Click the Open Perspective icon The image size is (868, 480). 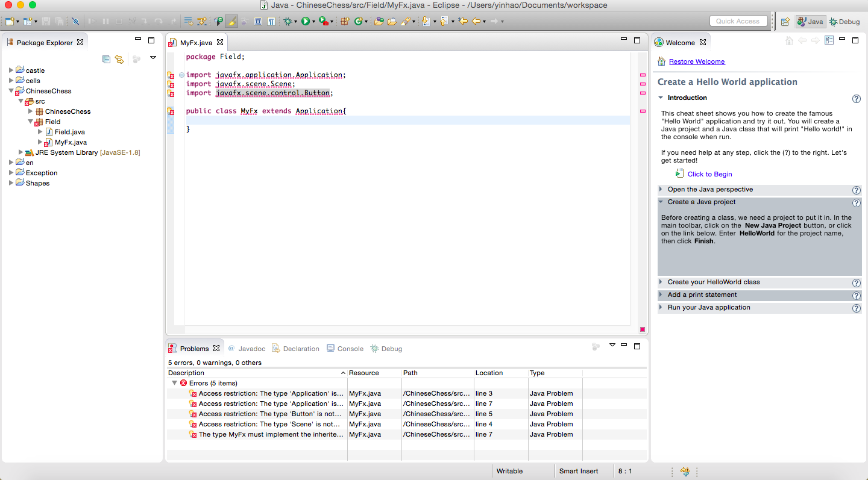(785, 21)
